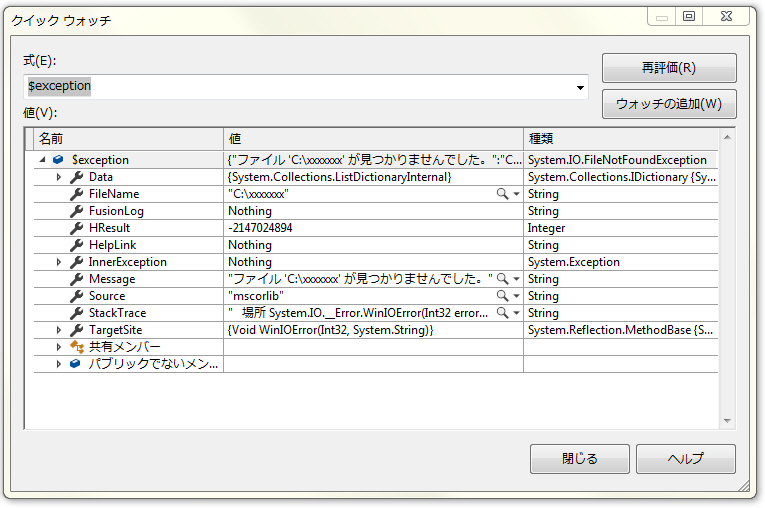Select the System.Exception type cell
The image size is (765, 508).
pos(621,262)
